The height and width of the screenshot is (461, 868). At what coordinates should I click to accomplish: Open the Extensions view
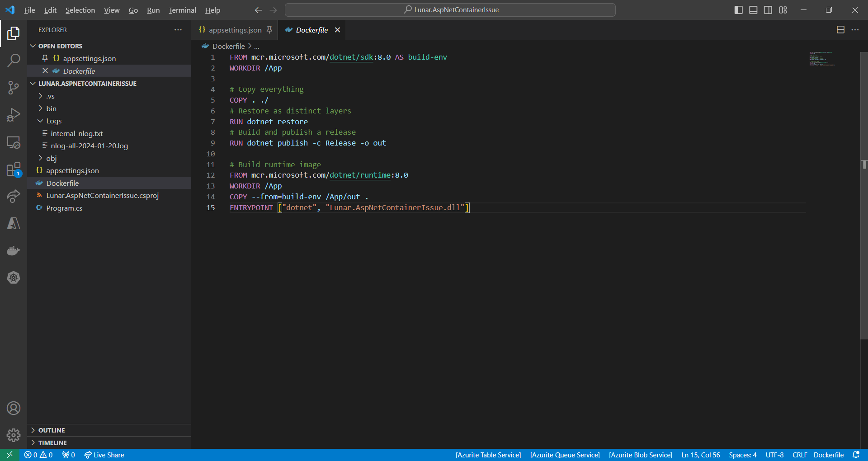14,170
